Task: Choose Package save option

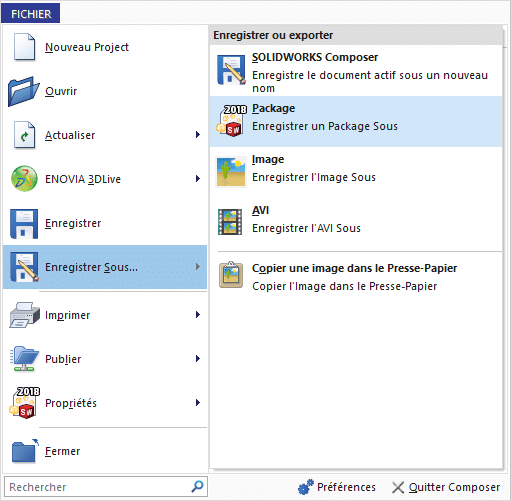Action: coord(356,121)
